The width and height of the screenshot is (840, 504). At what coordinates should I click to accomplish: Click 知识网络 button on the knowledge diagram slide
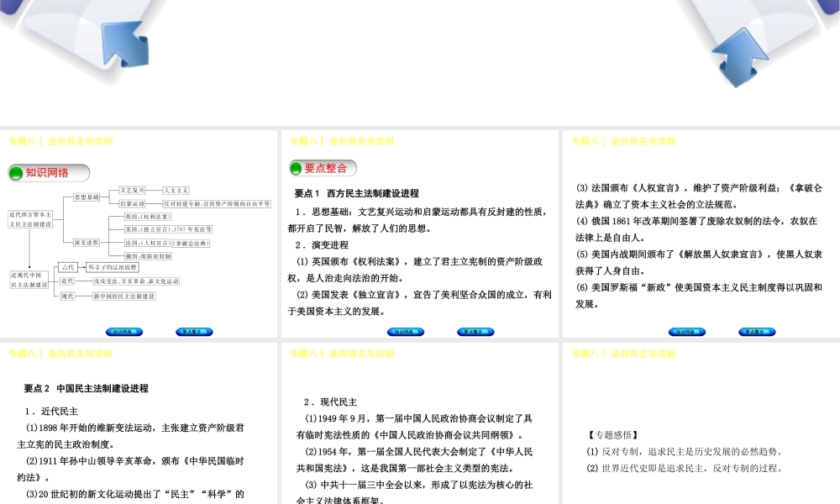pyautogui.click(x=124, y=332)
